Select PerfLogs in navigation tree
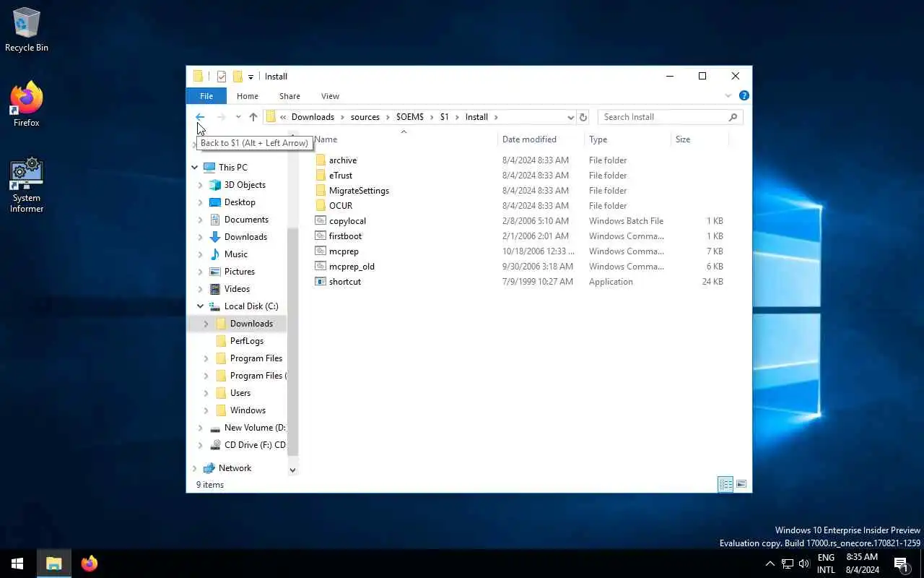 pyautogui.click(x=246, y=341)
